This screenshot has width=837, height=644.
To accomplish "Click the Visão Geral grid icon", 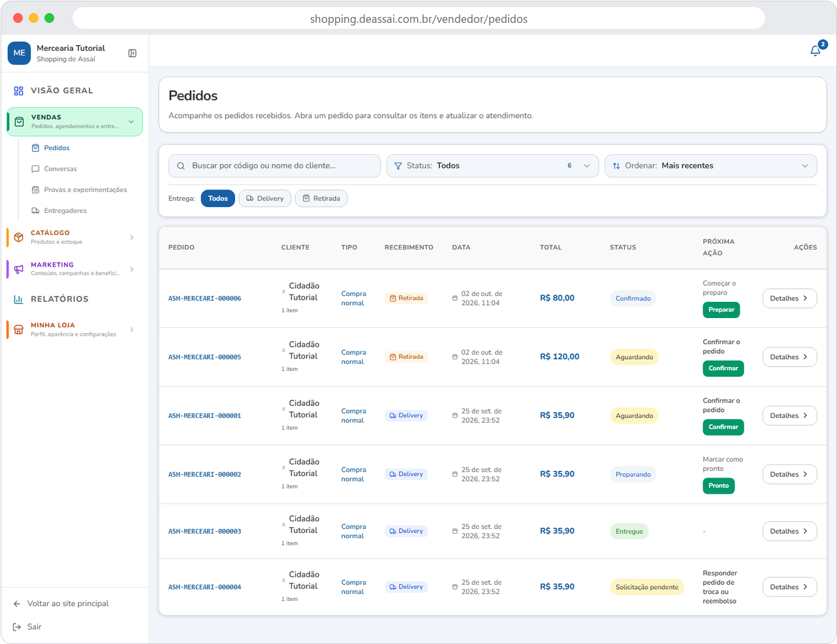I will pyautogui.click(x=18, y=91).
